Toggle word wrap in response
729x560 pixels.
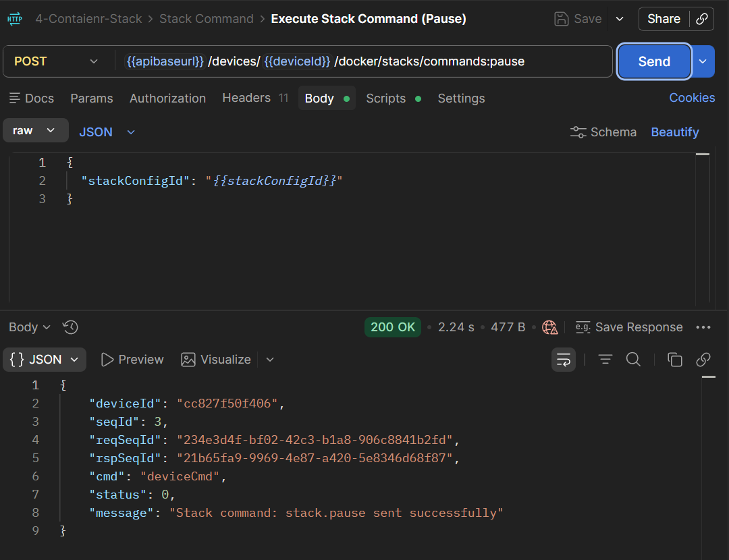pos(564,359)
